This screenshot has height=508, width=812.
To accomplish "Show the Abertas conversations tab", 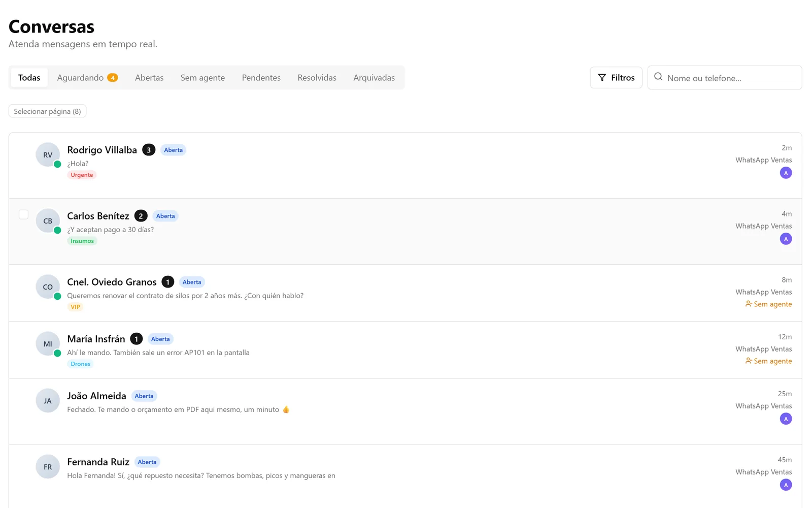I will (149, 78).
